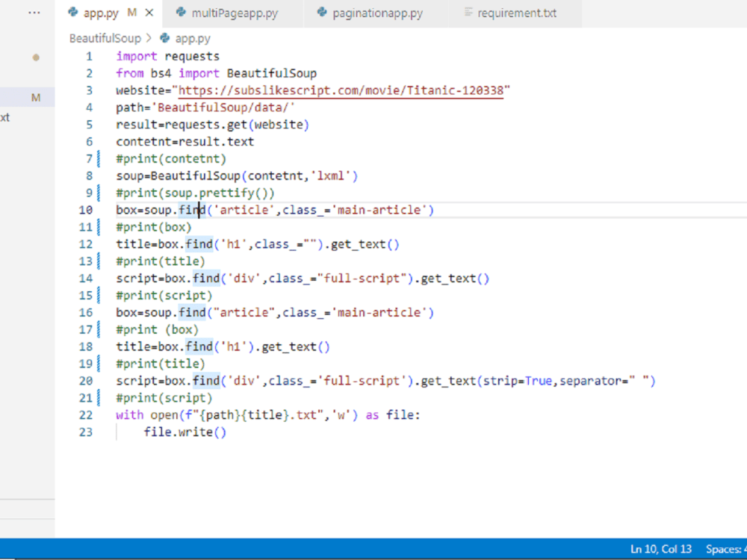Expand the breadcrumb chevron after BeautifulSoup
747x560 pixels.
(149, 38)
